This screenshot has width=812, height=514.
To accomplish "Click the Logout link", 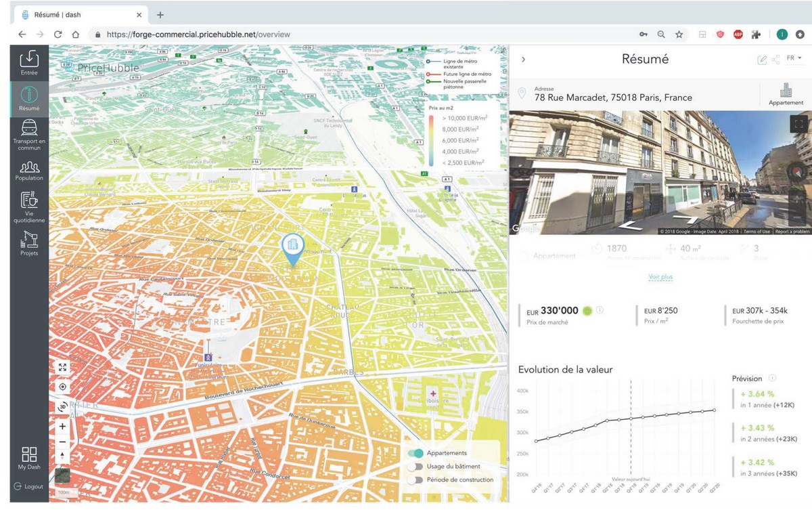I will point(29,486).
